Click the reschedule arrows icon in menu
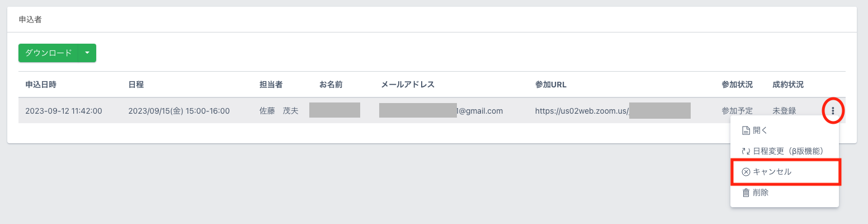Screen dimensions: 868x224 746,151
